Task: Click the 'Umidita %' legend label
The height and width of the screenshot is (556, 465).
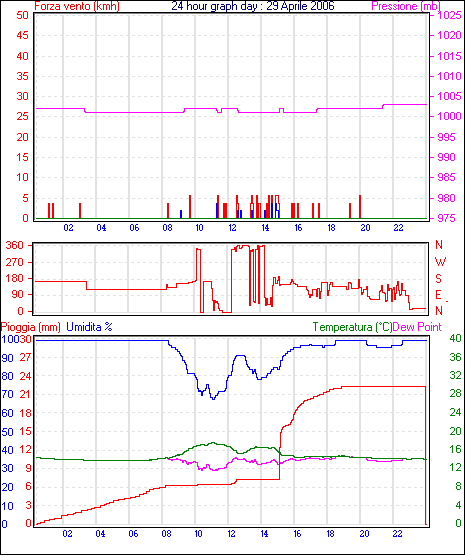Action: pos(89,327)
